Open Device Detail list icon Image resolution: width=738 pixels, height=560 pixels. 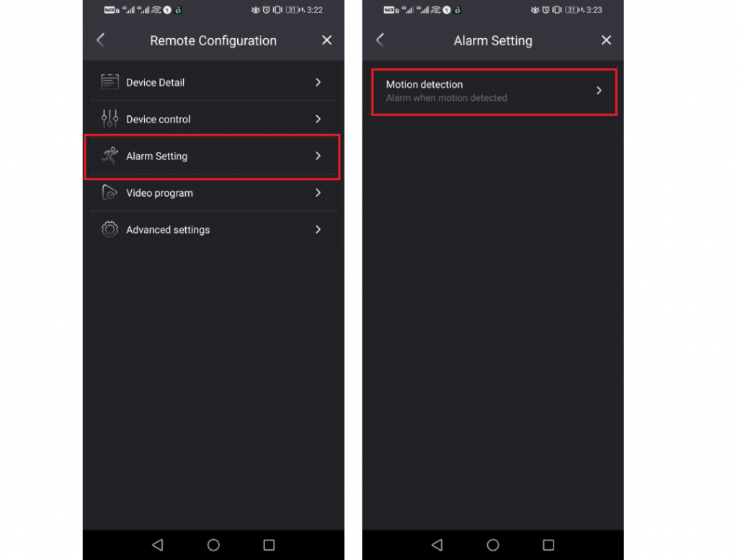[x=110, y=82]
